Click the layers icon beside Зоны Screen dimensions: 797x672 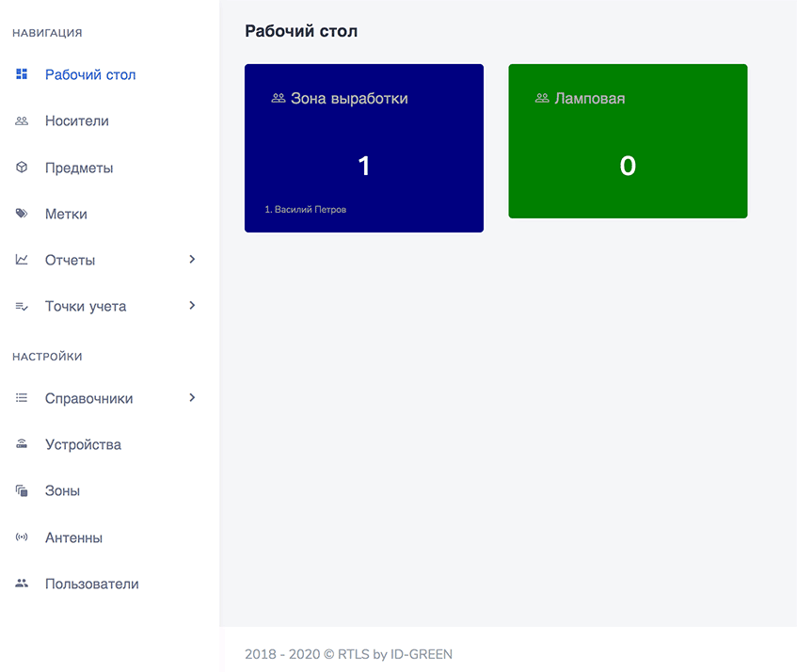point(22,490)
